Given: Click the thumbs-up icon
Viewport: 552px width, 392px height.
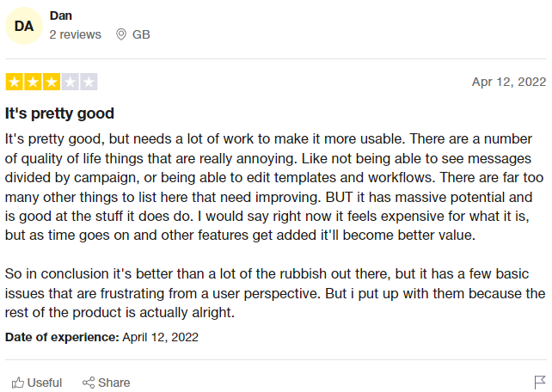Looking at the screenshot, I should click(17, 383).
